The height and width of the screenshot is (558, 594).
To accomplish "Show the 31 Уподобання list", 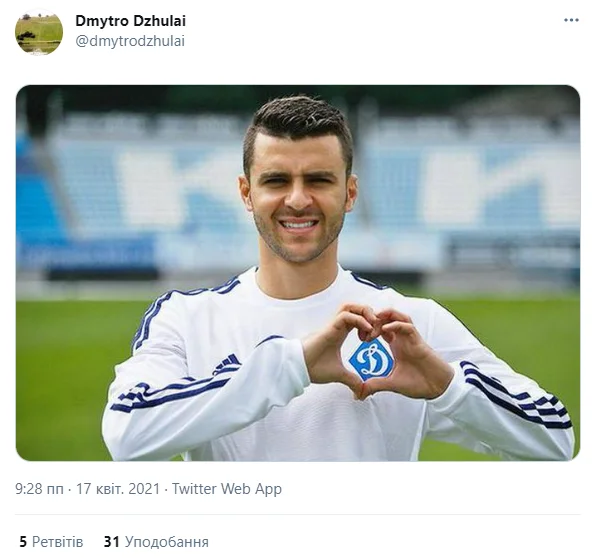I will pyautogui.click(x=156, y=542).
